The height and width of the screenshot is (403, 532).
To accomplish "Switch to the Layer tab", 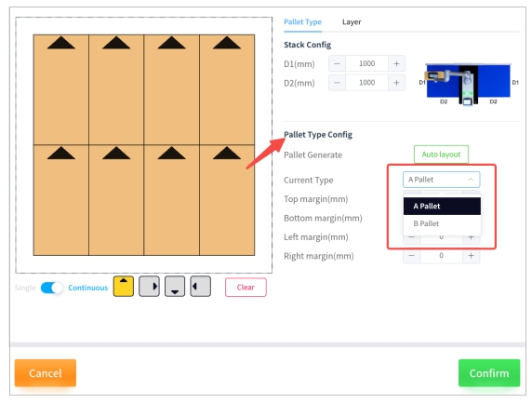I will pyautogui.click(x=352, y=22).
